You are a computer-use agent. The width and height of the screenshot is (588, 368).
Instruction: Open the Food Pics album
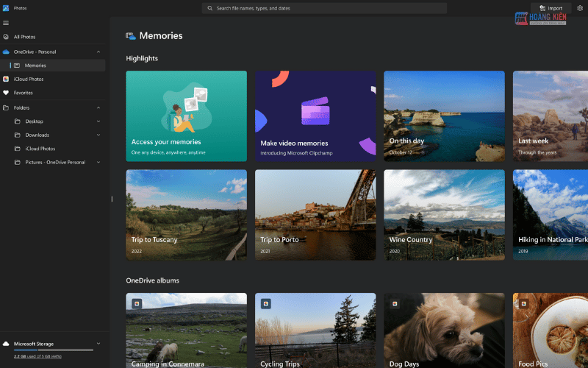551,330
